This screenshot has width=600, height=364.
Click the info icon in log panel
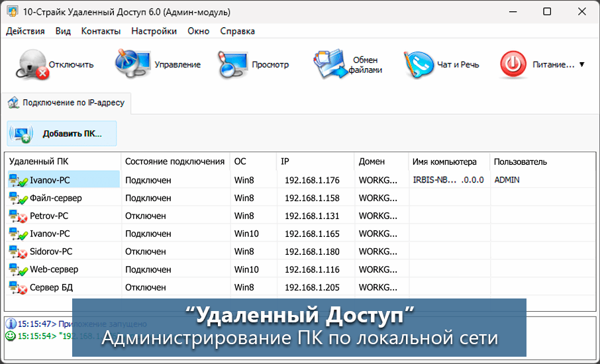[x=11, y=324]
